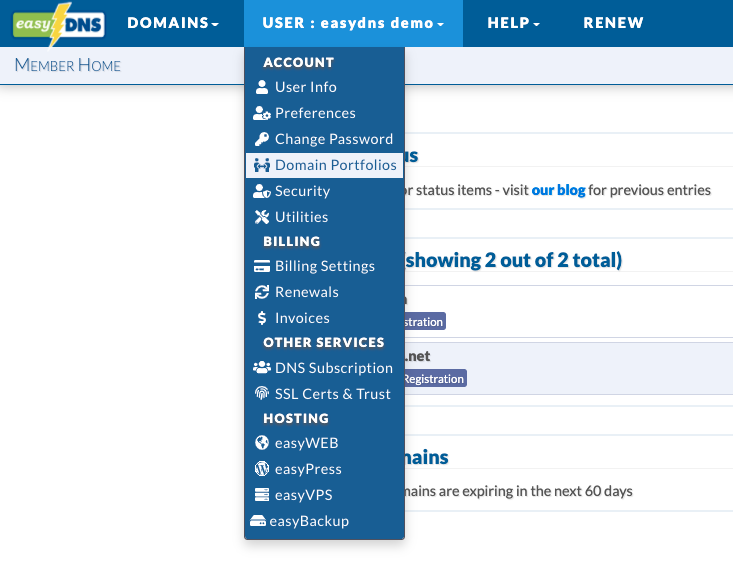Screen dimensions: 733x571
Task: Open Domain Portfolios menu item
Action: [x=324, y=165]
